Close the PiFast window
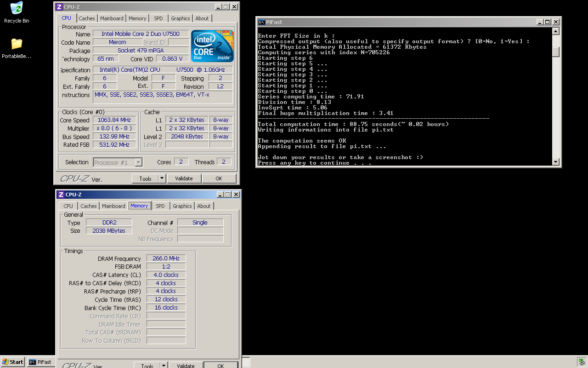 [x=556, y=22]
